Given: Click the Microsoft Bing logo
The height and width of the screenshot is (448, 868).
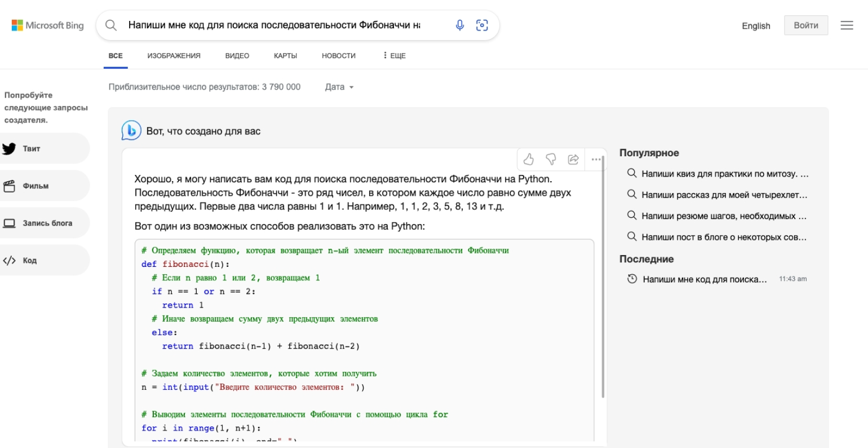Looking at the screenshot, I should pos(48,25).
